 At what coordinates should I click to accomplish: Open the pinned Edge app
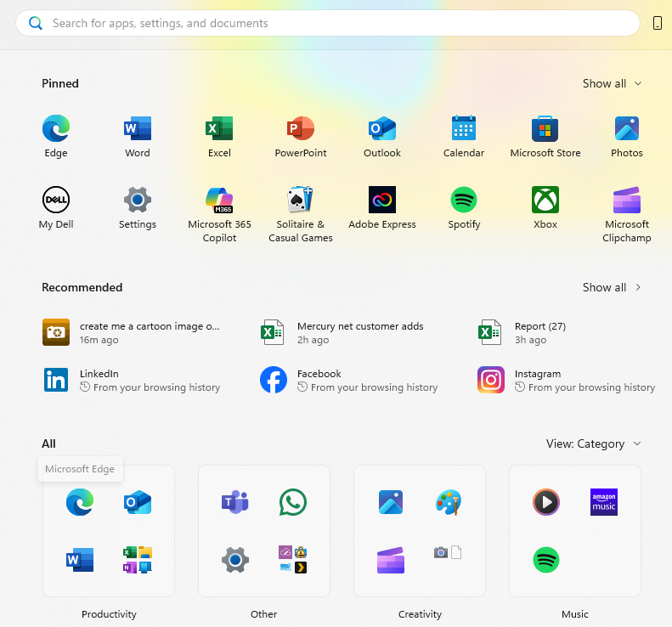56,136
